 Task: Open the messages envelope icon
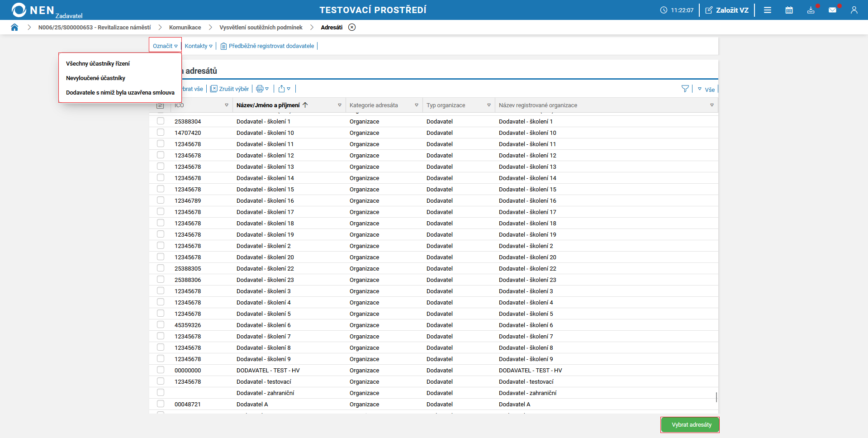pyautogui.click(x=832, y=10)
